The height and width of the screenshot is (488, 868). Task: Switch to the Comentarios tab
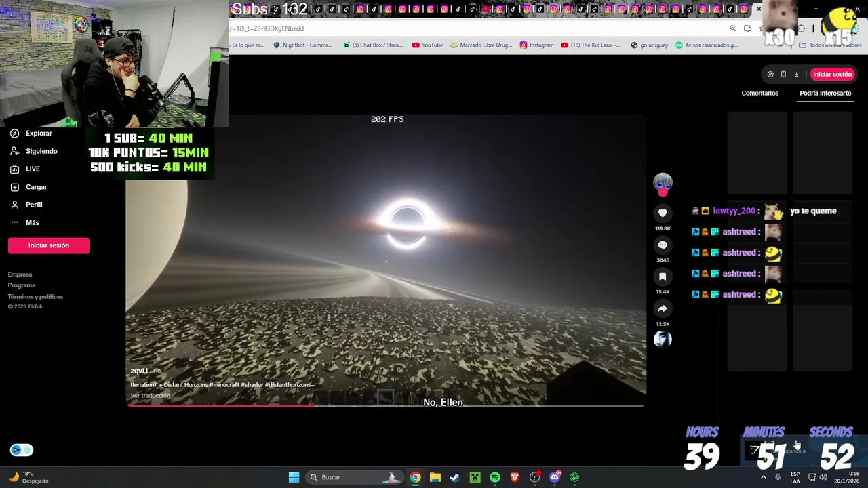pyautogui.click(x=759, y=93)
